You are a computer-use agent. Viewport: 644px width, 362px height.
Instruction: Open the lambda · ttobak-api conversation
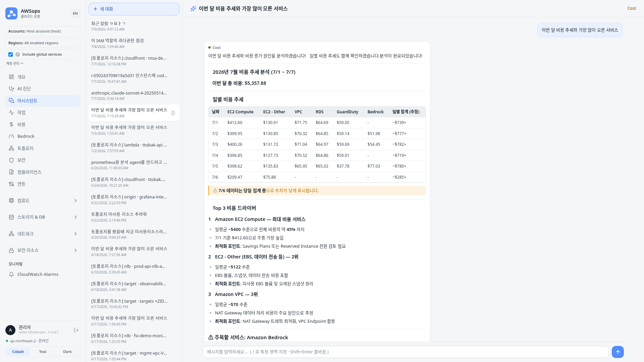[134, 147]
